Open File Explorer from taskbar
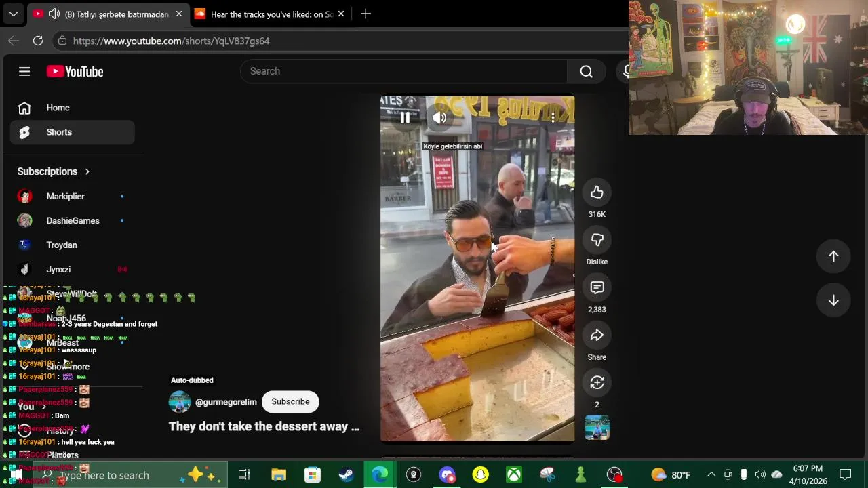868x488 pixels. [x=279, y=475]
